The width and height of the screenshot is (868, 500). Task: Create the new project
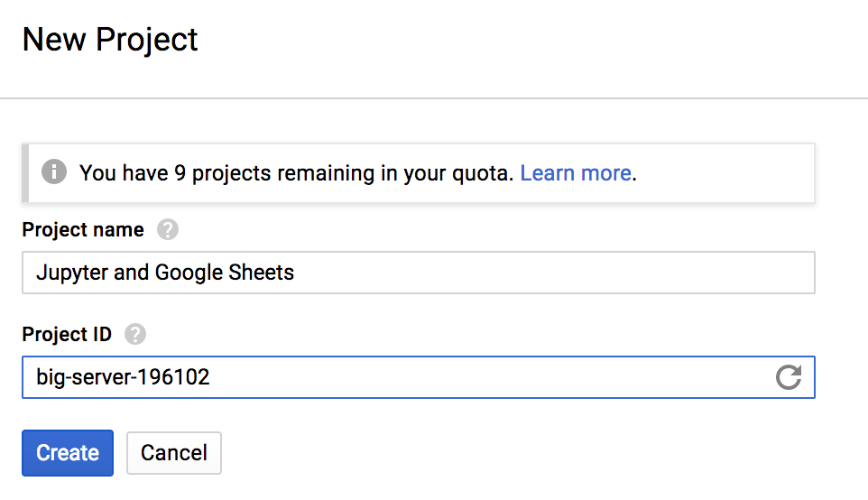point(68,453)
